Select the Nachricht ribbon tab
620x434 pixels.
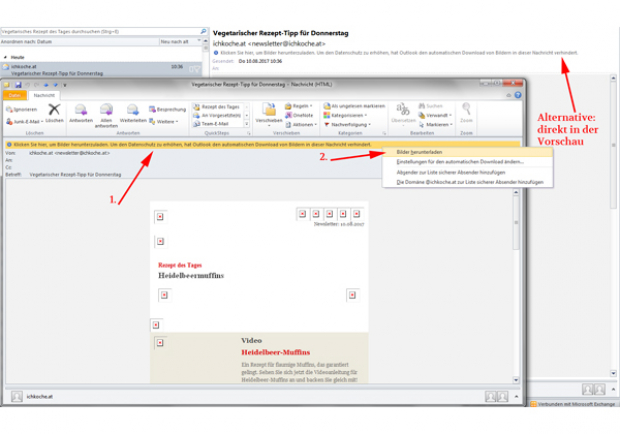click(45, 94)
